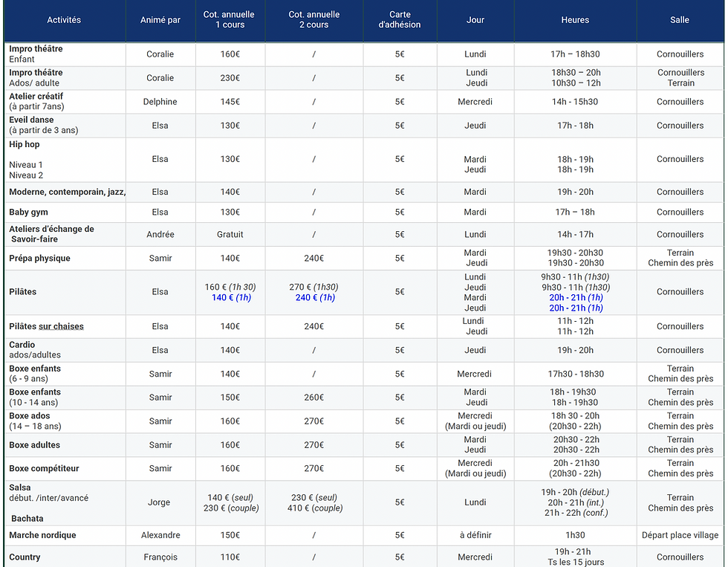Click "Ateliers d'échange de Savoir-faire" activity
The image size is (728, 567).
(x=51, y=234)
